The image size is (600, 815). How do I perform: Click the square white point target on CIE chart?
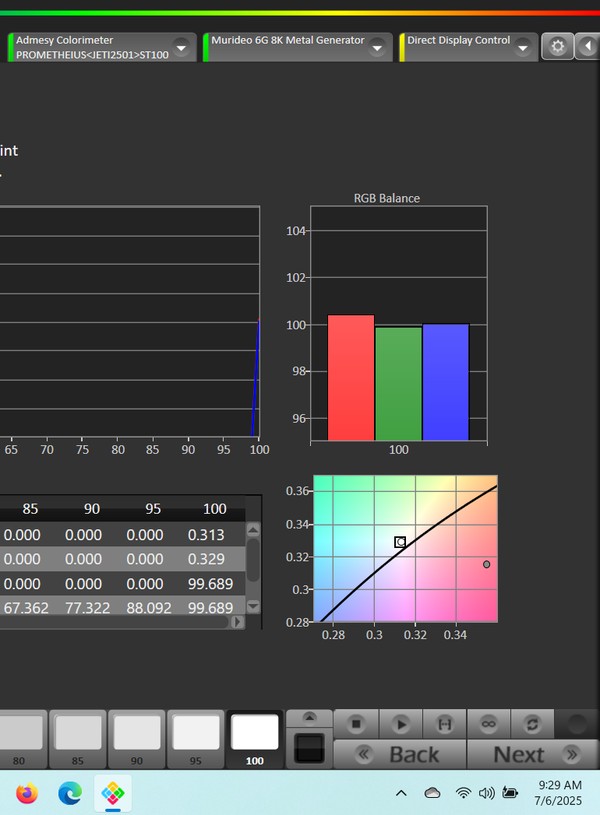400,542
